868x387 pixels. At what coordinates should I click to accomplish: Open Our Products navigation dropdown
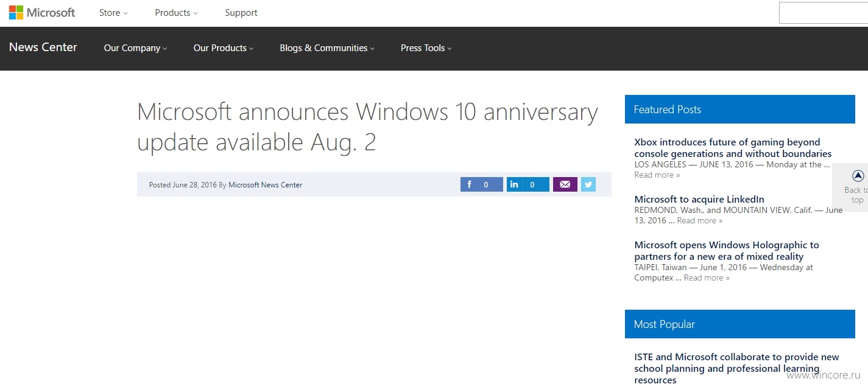tap(224, 48)
